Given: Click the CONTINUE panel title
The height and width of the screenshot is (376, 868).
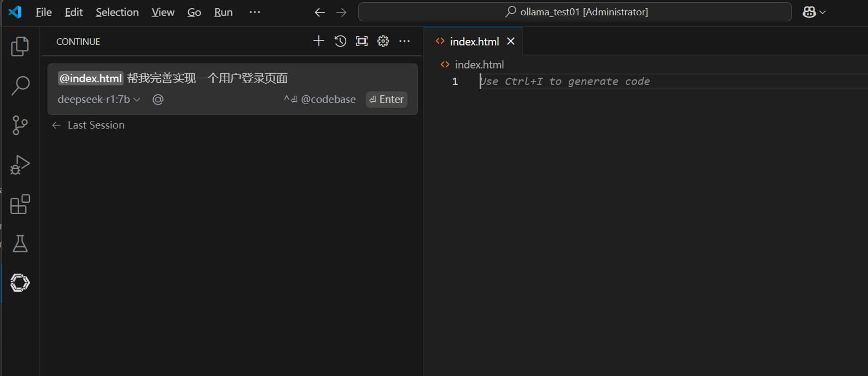Looking at the screenshot, I should point(78,42).
